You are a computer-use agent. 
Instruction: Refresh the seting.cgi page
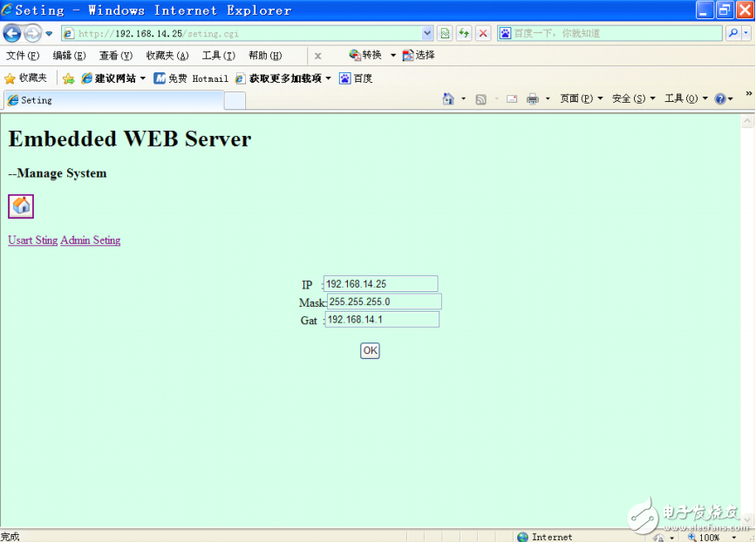click(465, 31)
